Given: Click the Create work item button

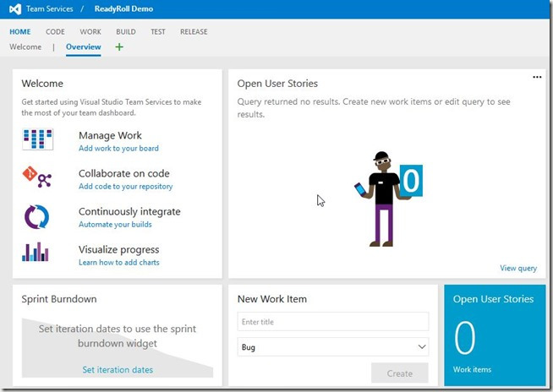Looking at the screenshot, I should (400, 373).
